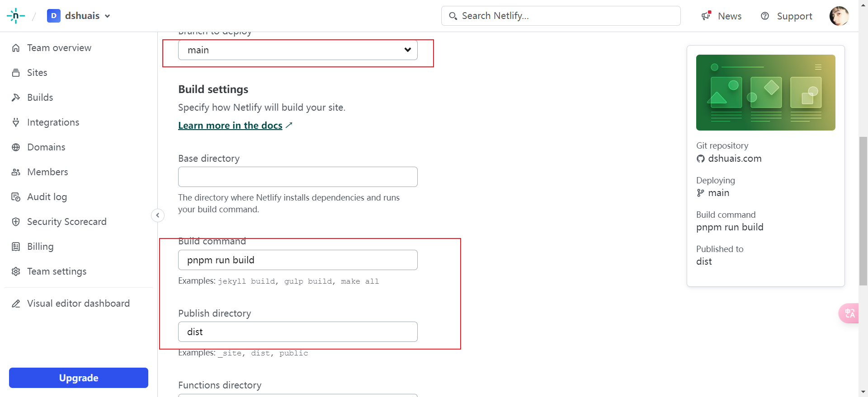
Task: Click the Audit log icon
Action: (16, 197)
